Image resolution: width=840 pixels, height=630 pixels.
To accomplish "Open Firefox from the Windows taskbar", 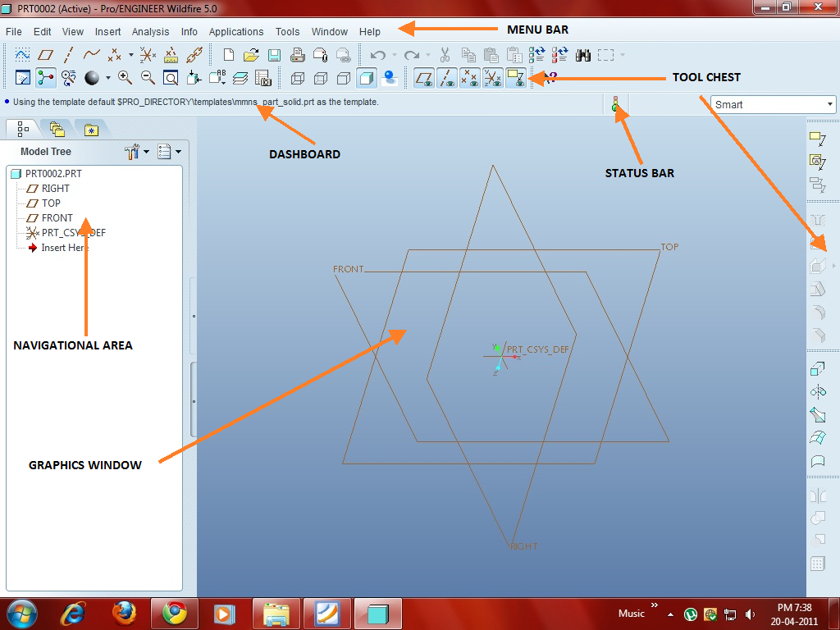I will pos(124,614).
